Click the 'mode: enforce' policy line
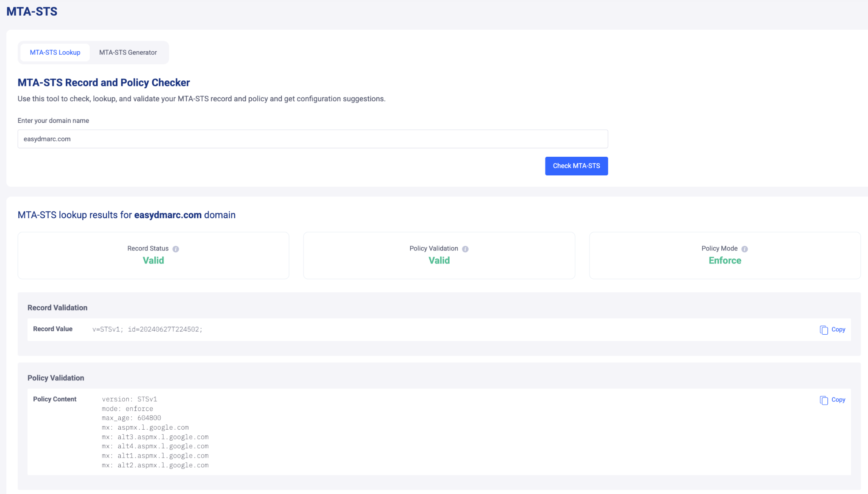 click(x=127, y=409)
